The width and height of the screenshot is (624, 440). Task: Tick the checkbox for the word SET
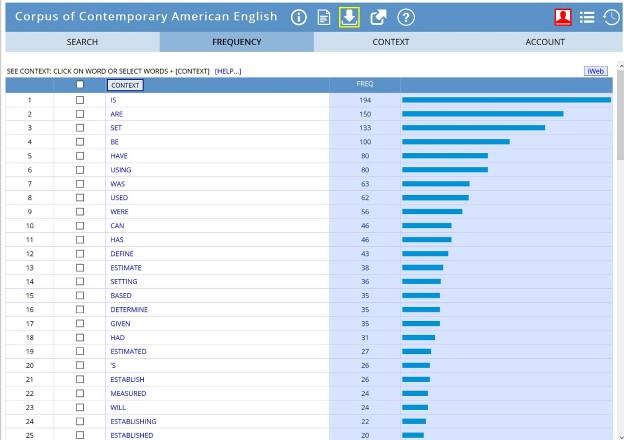(80, 128)
